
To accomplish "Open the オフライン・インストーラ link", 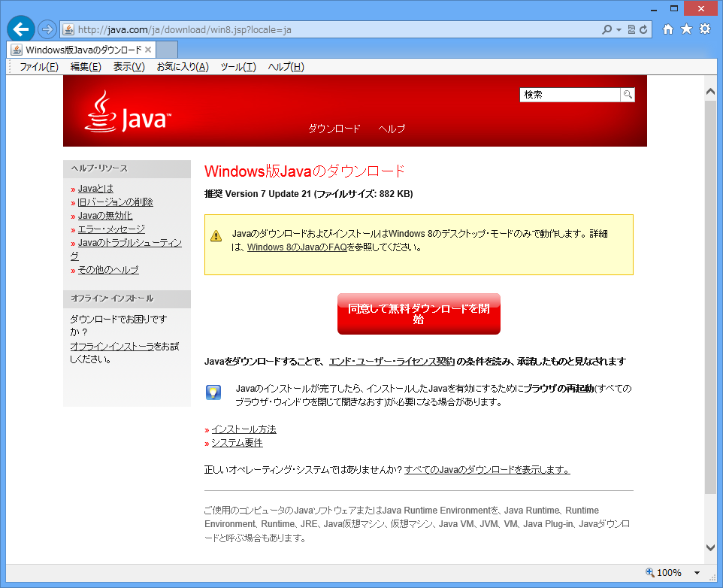I will (x=112, y=346).
